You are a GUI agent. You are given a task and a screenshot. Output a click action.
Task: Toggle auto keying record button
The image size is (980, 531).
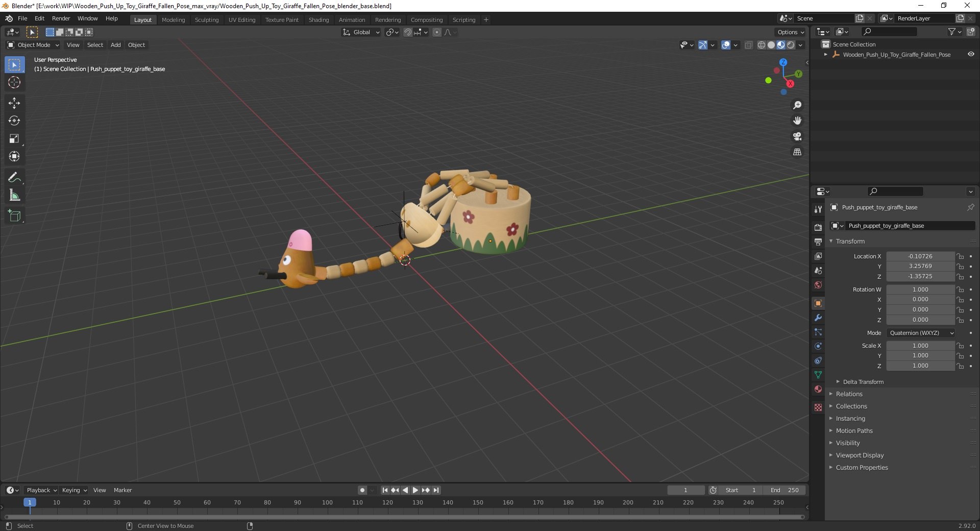(362, 490)
